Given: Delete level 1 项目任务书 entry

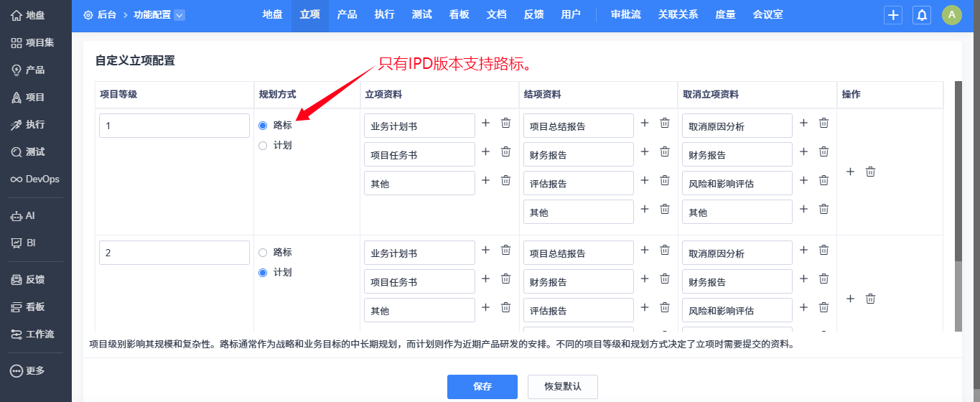Looking at the screenshot, I should coord(505,152).
